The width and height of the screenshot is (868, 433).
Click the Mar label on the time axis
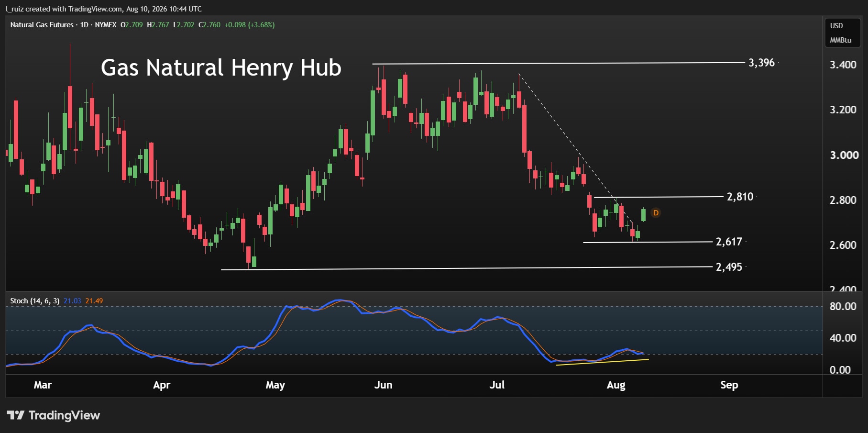(x=43, y=385)
